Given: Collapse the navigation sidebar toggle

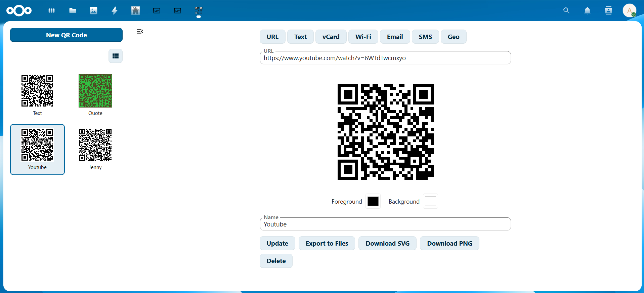Looking at the screenshot, I should click(x=140, y=32).
